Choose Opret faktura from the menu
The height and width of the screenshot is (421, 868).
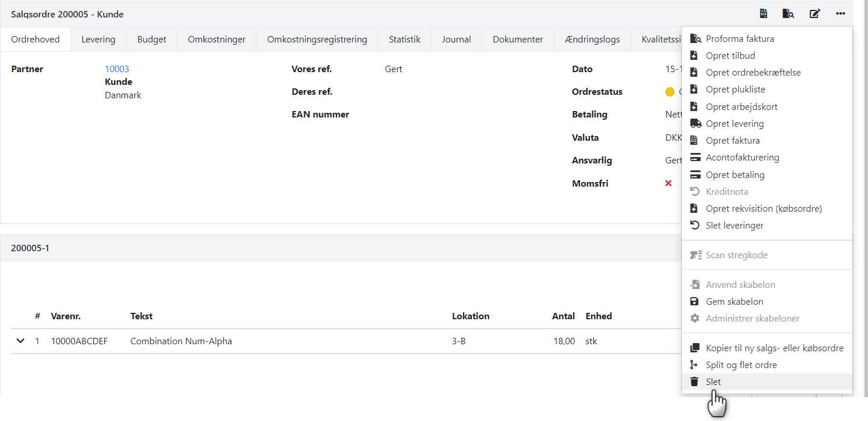pyautogui.click(x=732, y=141)
